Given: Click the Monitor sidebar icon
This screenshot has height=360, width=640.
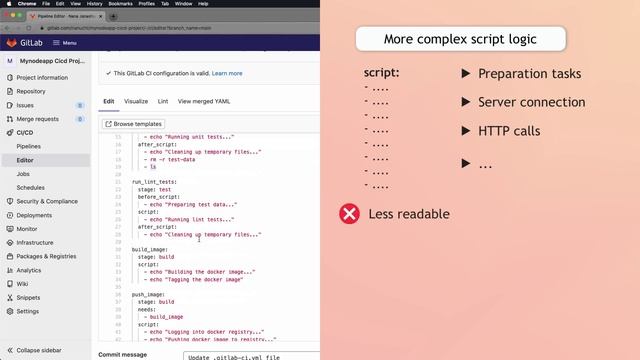Looking at the screenshot, I should [10, 229].
